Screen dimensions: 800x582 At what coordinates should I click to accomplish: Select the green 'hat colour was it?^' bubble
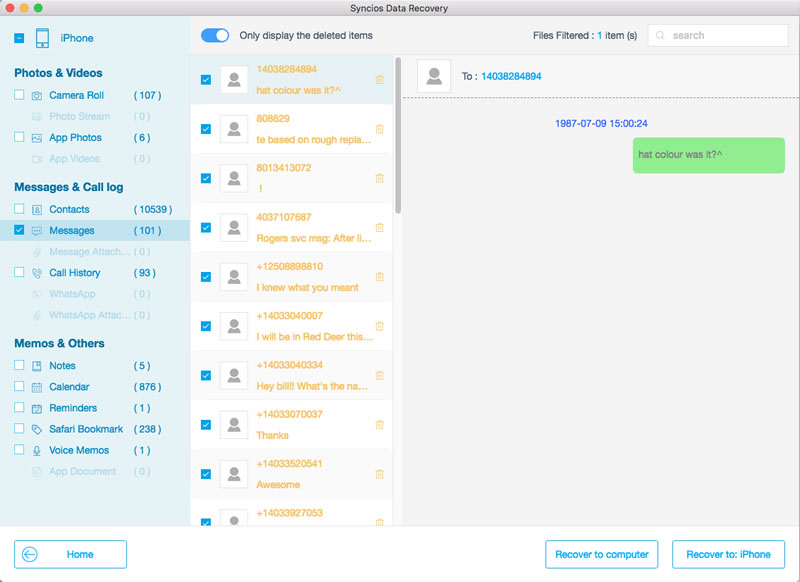[709, 155]
